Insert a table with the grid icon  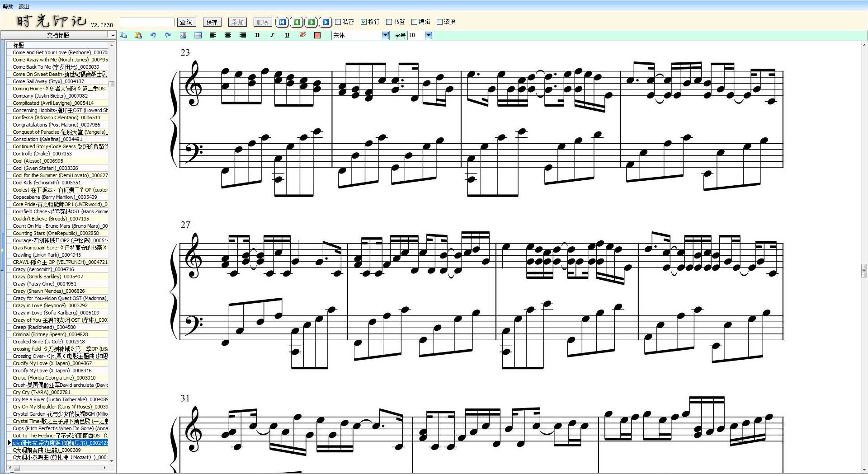click(198, 35)
